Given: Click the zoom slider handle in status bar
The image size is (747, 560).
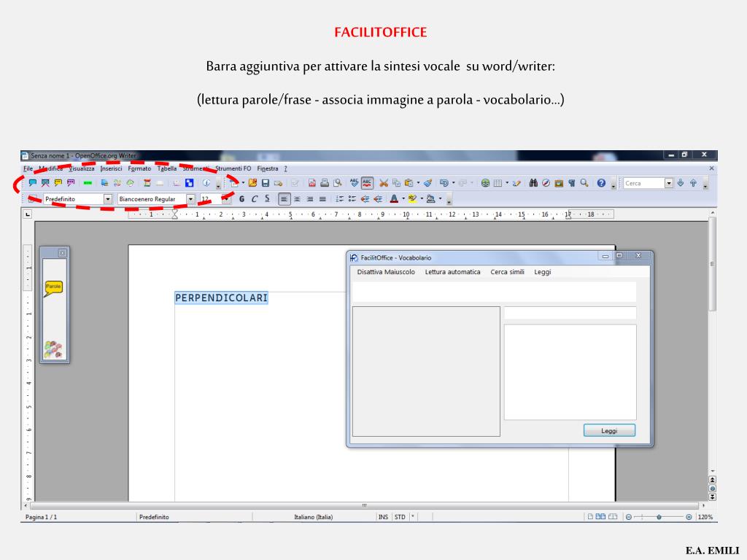Looking at the screenshot, I should pyautogui.click(x=659, y=517).
